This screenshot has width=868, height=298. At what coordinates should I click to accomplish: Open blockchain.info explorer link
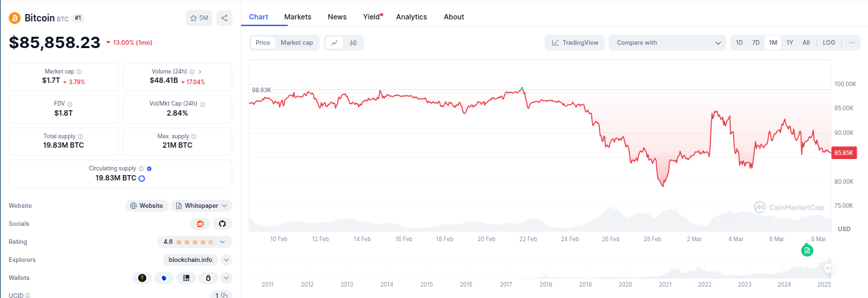click(190, 260)
